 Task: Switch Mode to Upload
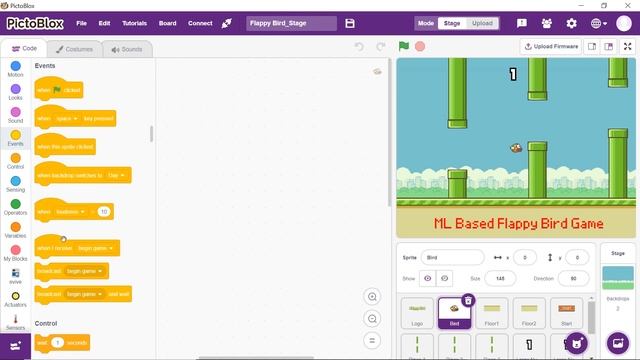click(482, 23)
